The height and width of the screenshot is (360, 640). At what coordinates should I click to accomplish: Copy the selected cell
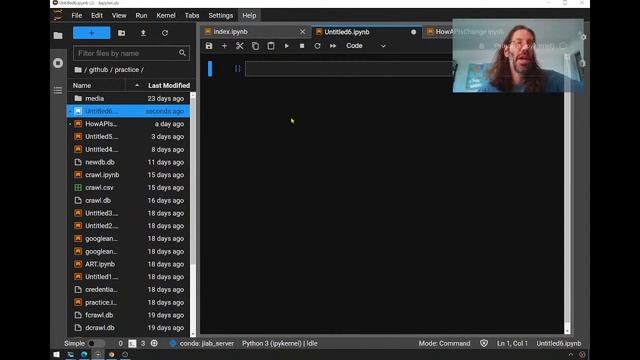tap(255, 46)
